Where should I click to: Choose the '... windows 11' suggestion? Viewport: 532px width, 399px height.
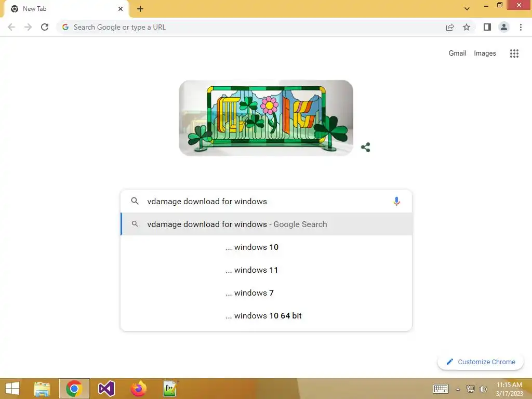267,270
